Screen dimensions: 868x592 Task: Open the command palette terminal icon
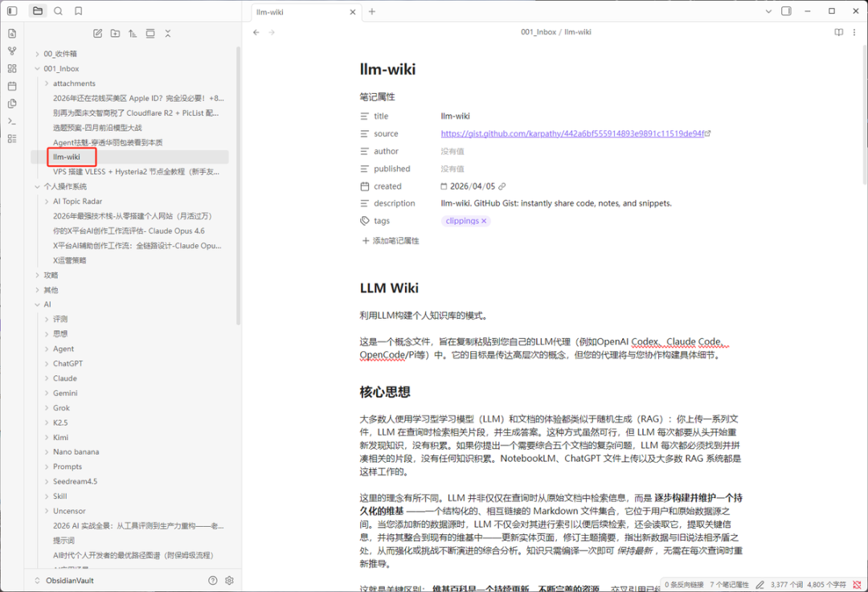click(12, 121)
